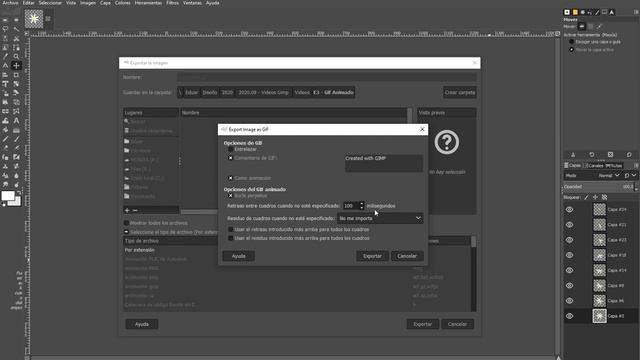Viewport: 640px width, 360px height.
Task: Click Ayuda in Export Image as GIF dialog
Action: pyautogui.click(x=238, y=256)
